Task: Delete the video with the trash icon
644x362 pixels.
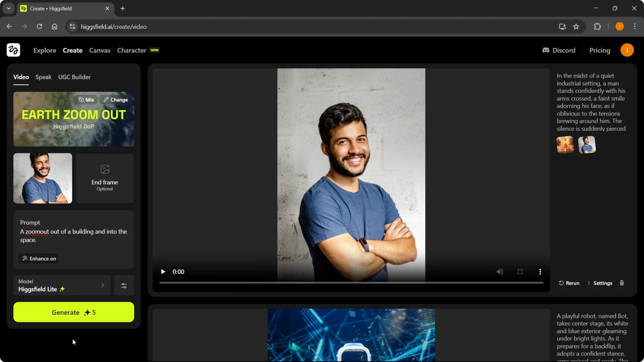Action: [622, 283]
